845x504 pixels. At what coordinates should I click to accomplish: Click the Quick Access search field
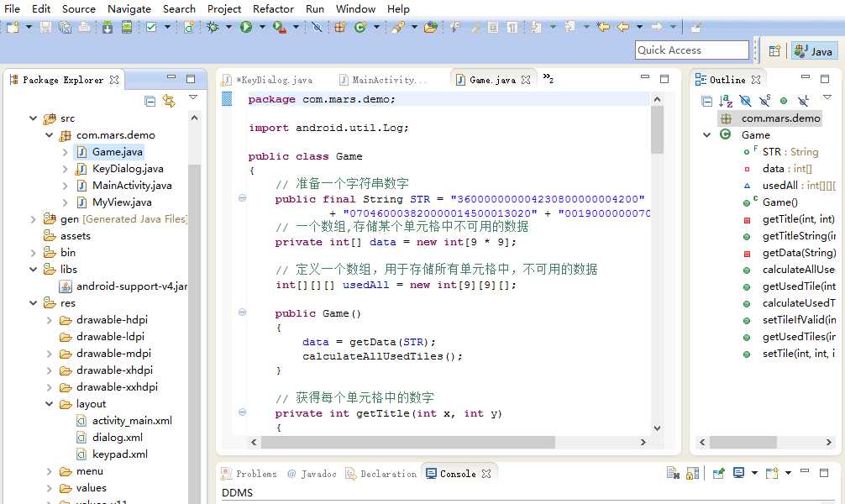tap(692, 50)
